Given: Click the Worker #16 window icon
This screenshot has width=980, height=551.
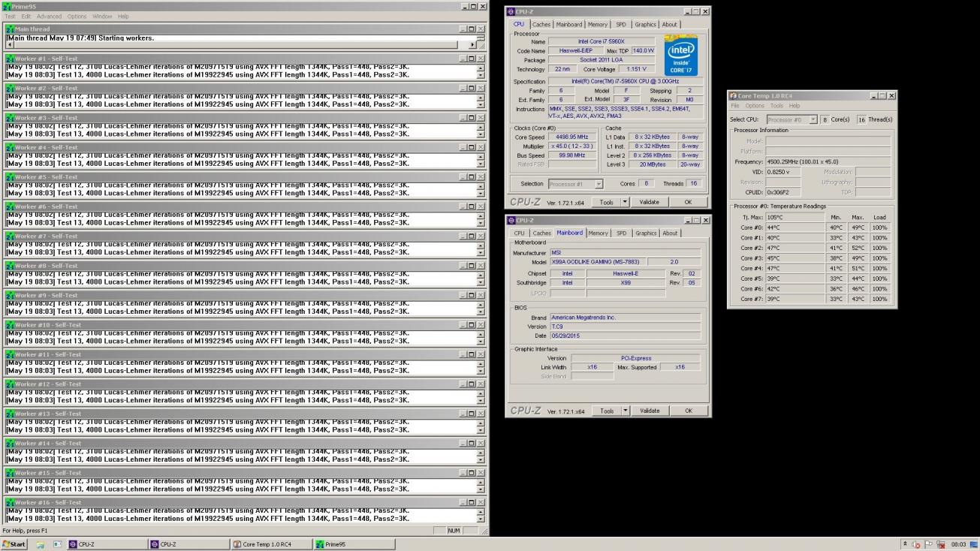Looking at the screenshot, I should pyautogui.click(x=11, y=502).
